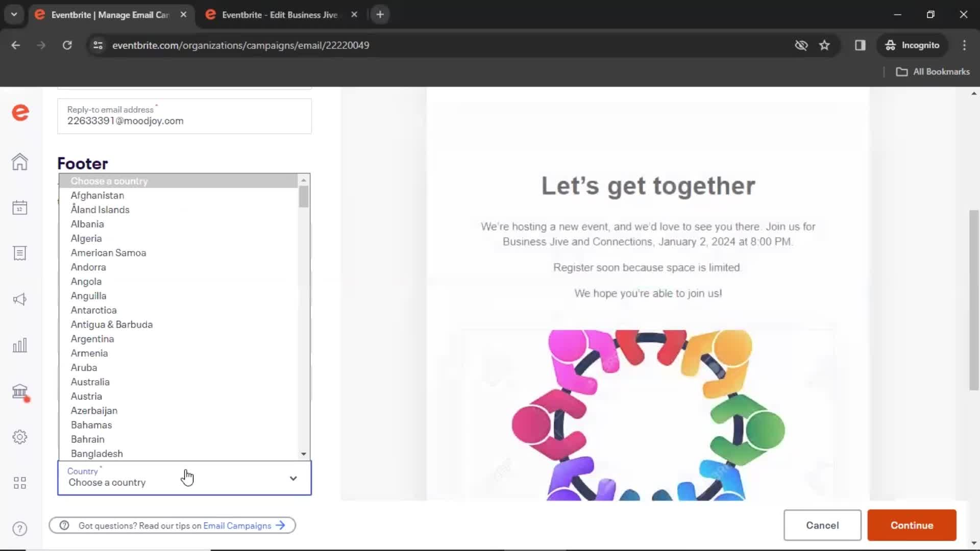The image size is (980, 551).
Task: Click the Incognito profile button
Action: click(913, 45)
